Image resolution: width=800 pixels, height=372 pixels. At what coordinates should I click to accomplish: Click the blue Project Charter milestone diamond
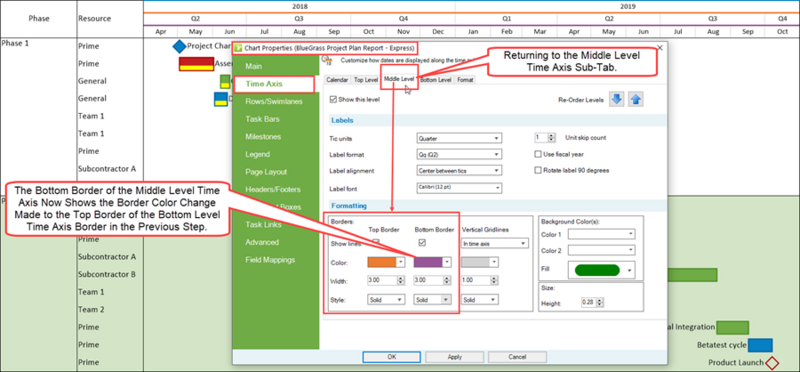click(x=179, y=46)
